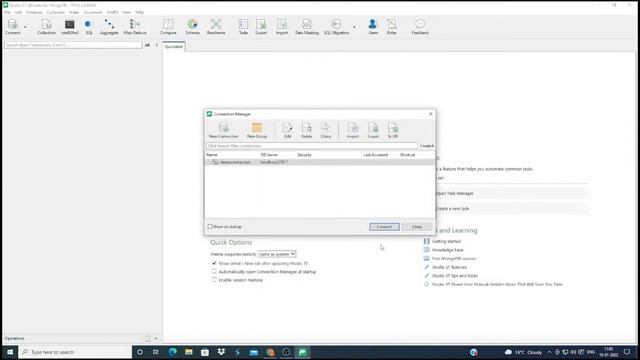
Task: Click the Close button in Connection Manager
Action: point(417,227)
